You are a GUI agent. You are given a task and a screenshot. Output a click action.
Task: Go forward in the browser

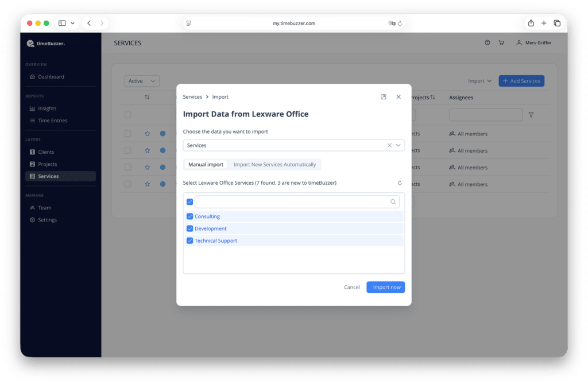tap(102, 24)
